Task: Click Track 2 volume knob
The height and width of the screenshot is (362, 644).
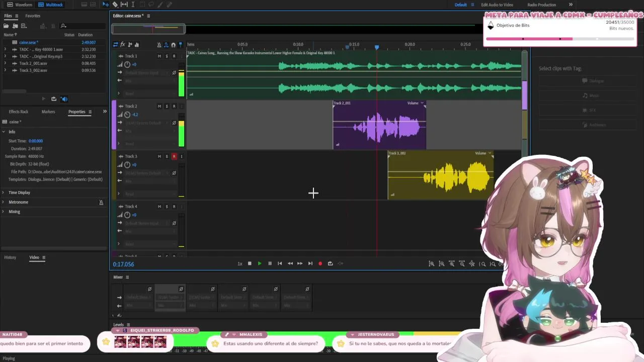Action: point(127,115)
